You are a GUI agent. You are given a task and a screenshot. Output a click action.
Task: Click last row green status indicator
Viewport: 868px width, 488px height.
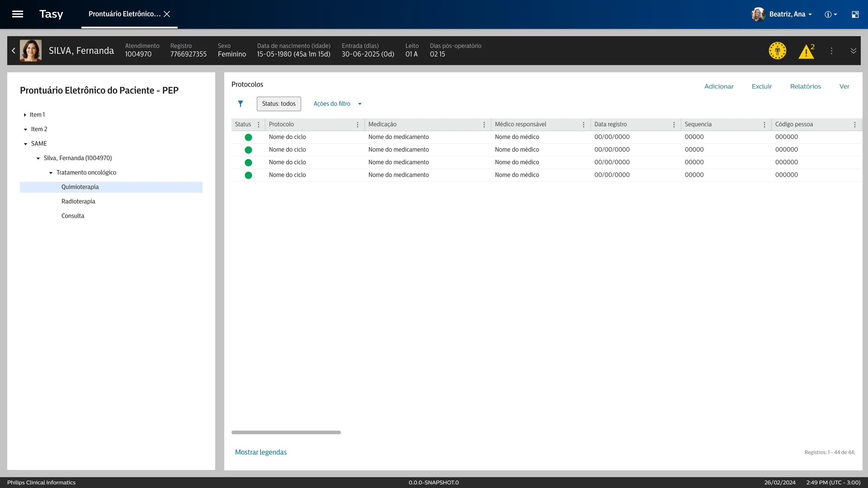248,175
